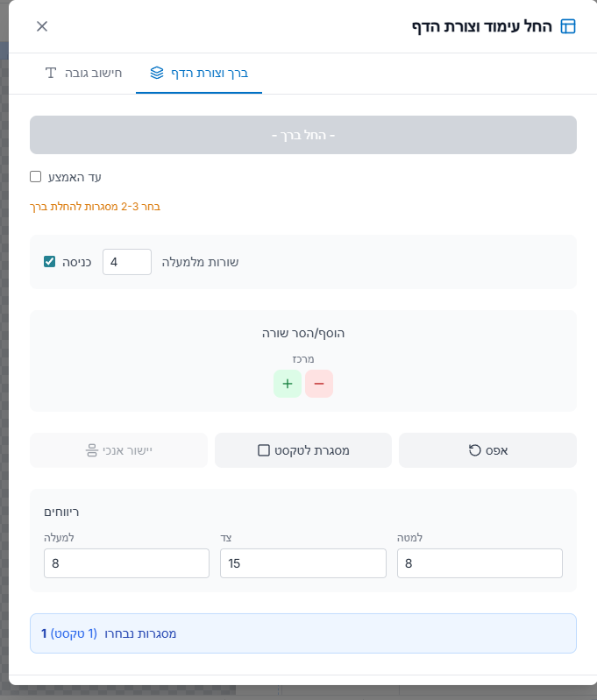Viewport: 597px width, 700px height.
Task: Enable the עד האמצע checkbox
Action: point(36,177)
